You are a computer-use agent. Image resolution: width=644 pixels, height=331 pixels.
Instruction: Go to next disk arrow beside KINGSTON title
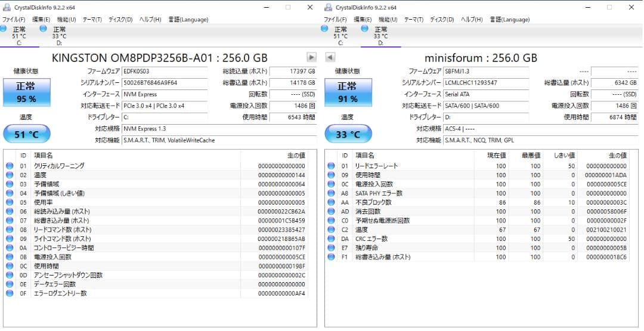click(312, 57)
